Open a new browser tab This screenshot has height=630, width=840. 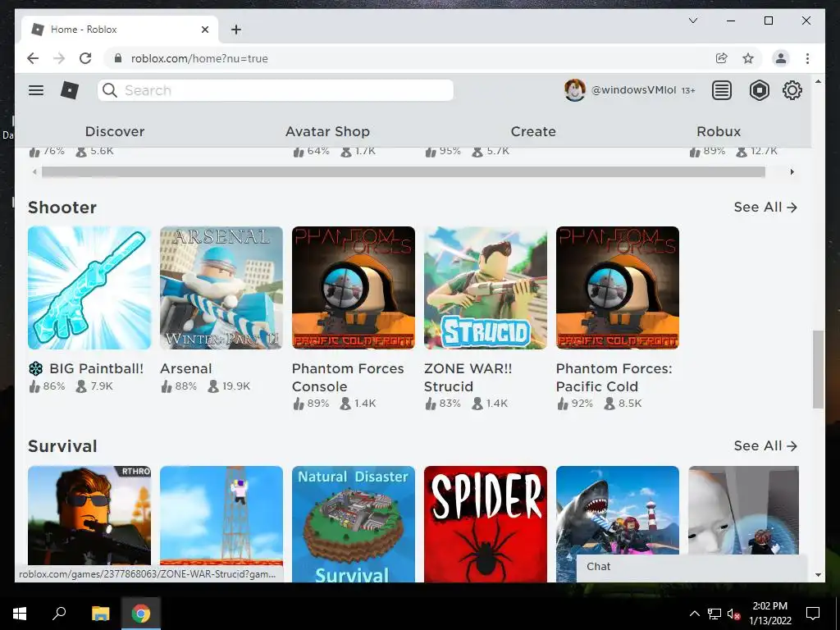[235, 30]
